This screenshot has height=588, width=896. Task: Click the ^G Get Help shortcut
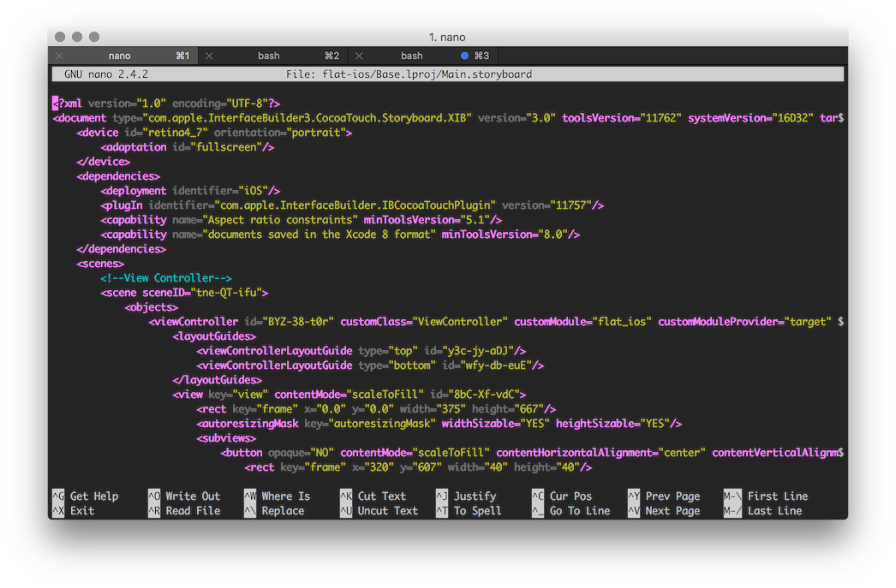pyautogui.click(x=86, y=496)
